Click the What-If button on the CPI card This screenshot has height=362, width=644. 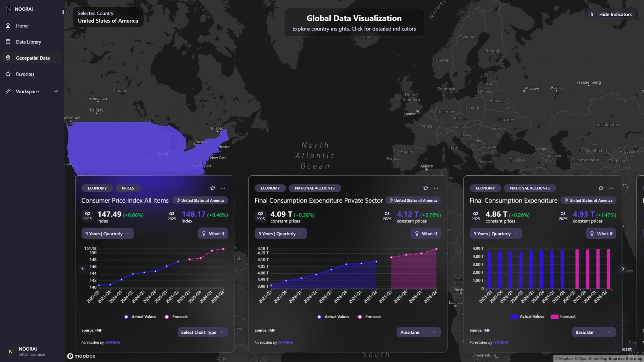(x=213, y=233)
